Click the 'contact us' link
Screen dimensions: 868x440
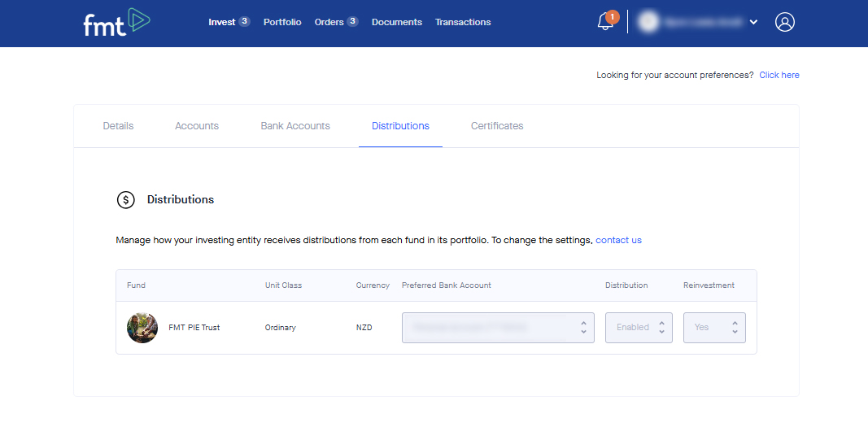click(618, 241)
